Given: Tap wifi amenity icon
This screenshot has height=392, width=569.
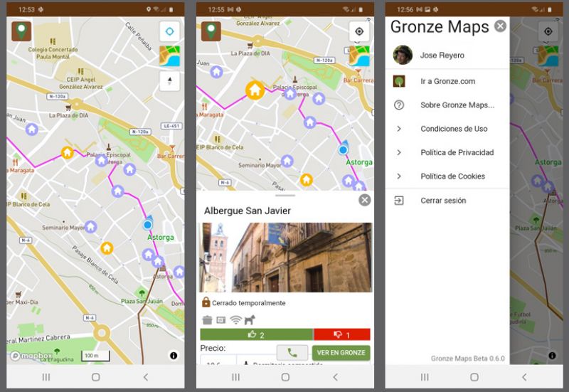Looking at the screenshot, I should 236,319.
